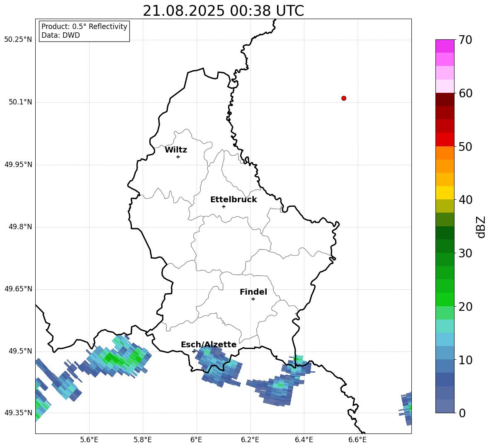Click the 49.95°N latitude label

coord(18,164)
